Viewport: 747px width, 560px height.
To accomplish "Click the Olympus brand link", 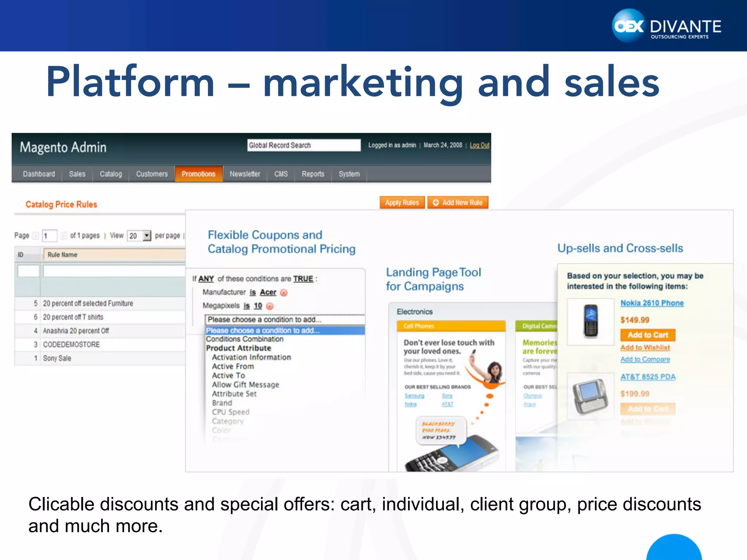I will pos(533,396).
